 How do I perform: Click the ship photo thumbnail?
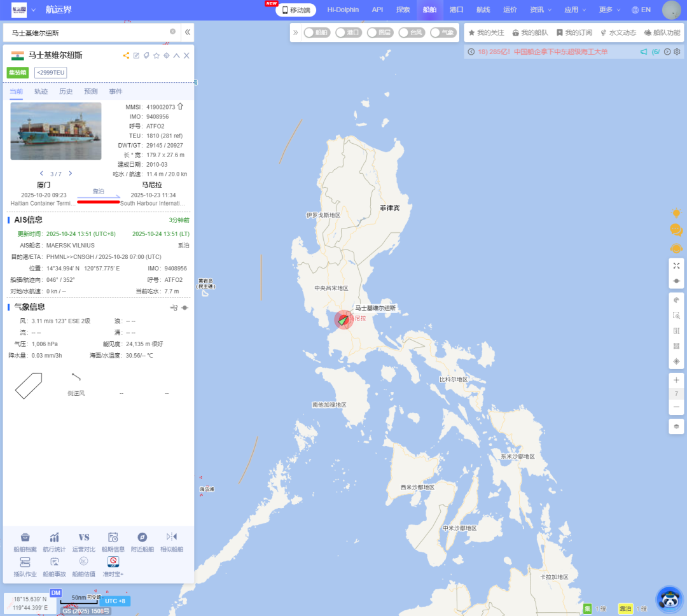[x=56, y=131]
